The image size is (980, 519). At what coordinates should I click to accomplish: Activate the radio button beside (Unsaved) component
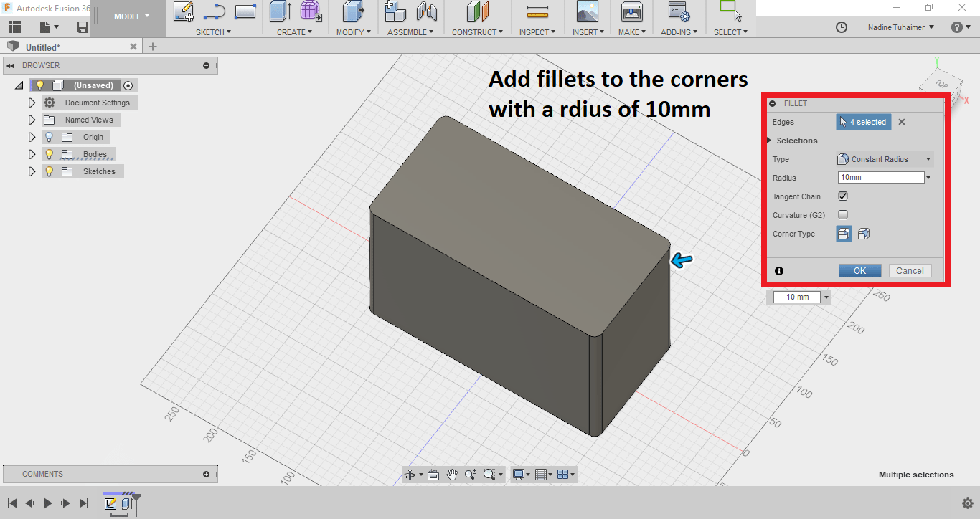(128, 85)
